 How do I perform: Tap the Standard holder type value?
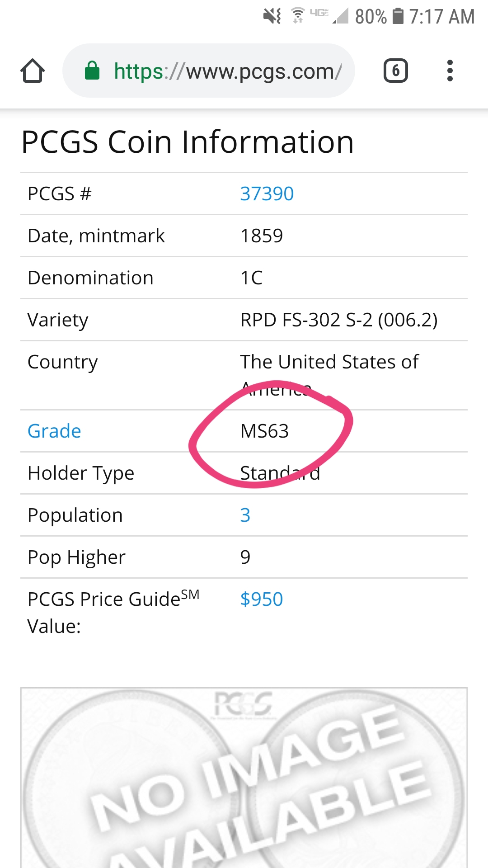(280, 473)
